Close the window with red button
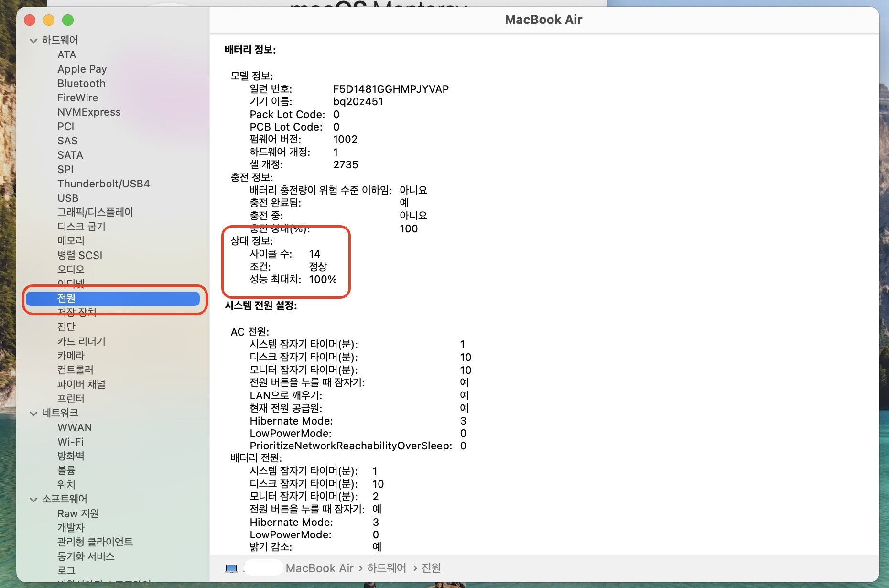The image size is (889, 588). point(30,20)
